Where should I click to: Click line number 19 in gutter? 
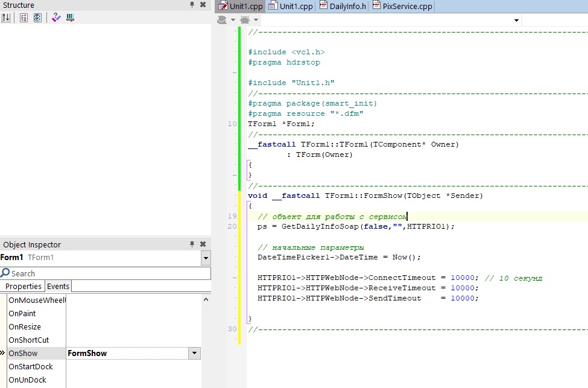pyautogui.click(x=232, y=216)
